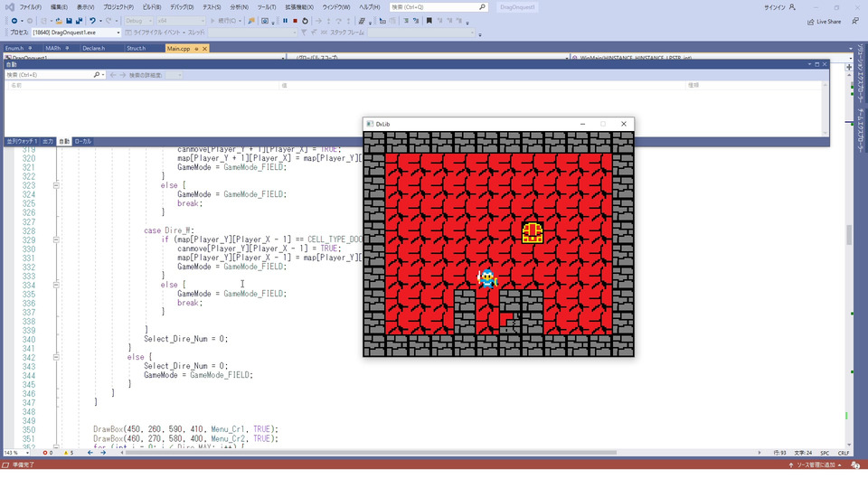868x488 pixels.
Task: Open the Solution Explorer side tab
Action: (x=861, y=73)
